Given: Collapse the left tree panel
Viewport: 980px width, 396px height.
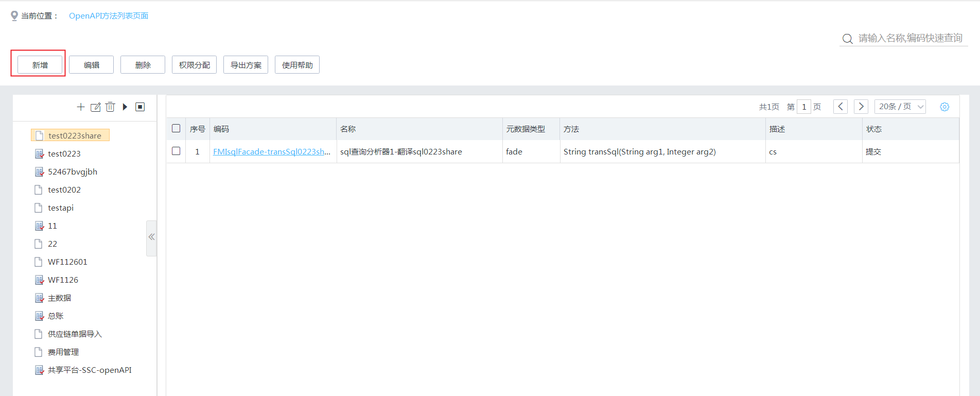Looking at the screenshot, I should (x=151, y=237).
